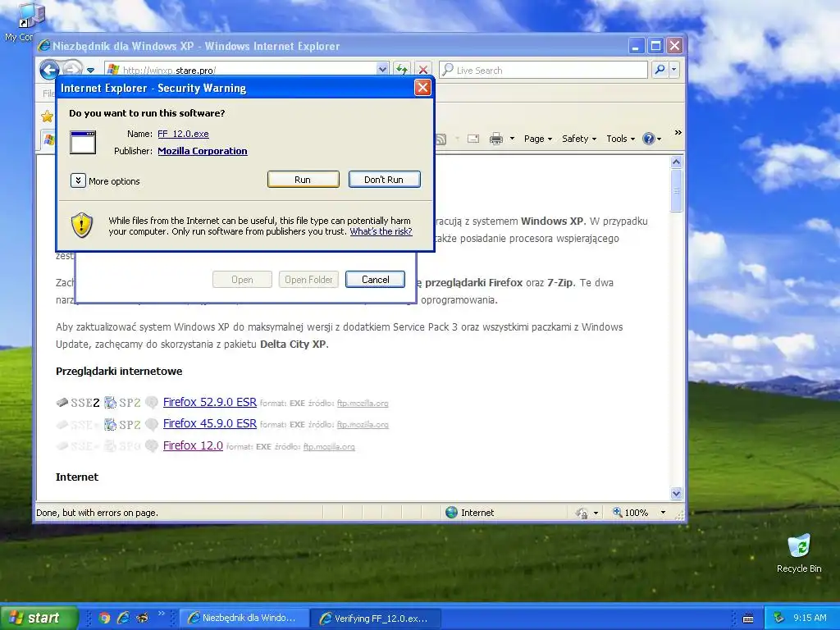Click the IE Back arrow button
This screenshot has width=840, height=630.
tap(49, 70)
